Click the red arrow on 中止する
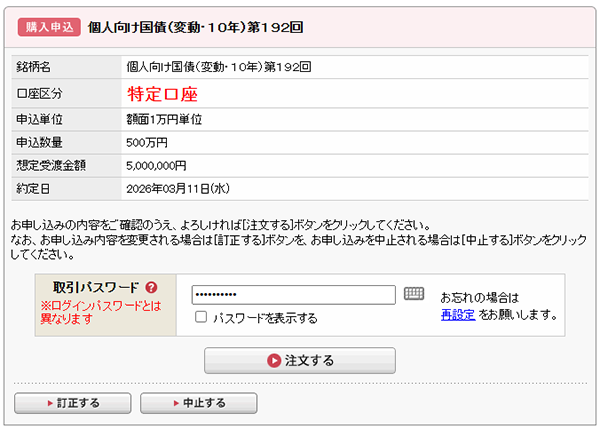 pyautogui.click(x=176, y=403)
